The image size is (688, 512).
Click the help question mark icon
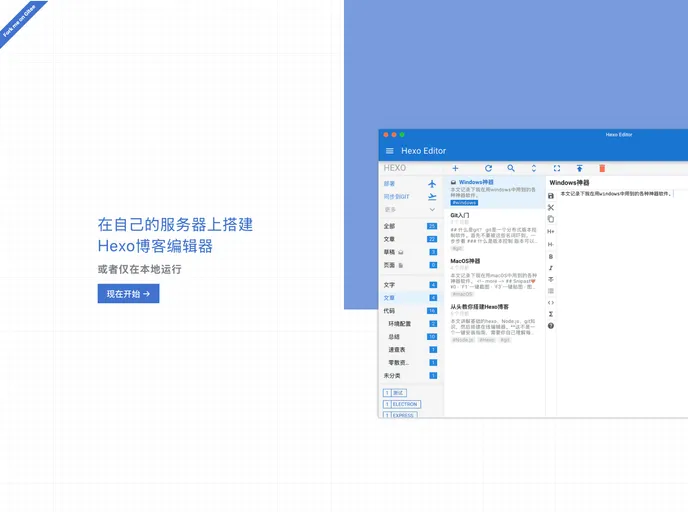click(551, 326)
